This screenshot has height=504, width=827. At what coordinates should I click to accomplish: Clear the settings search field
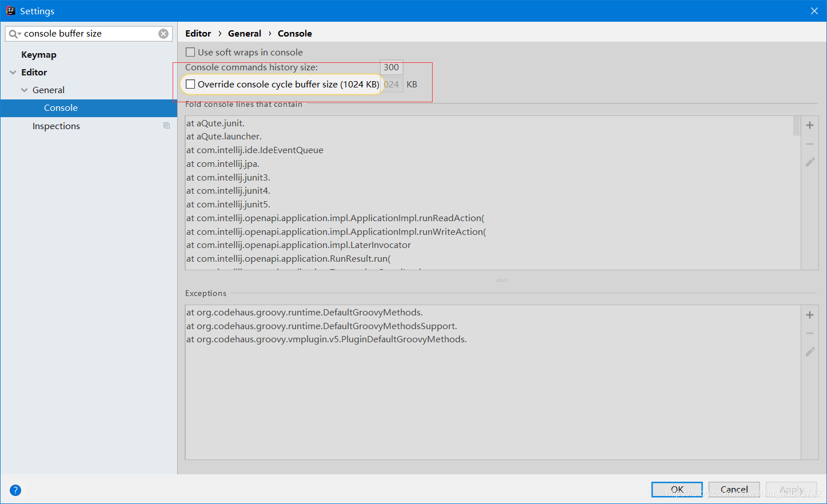coord(163,34)
